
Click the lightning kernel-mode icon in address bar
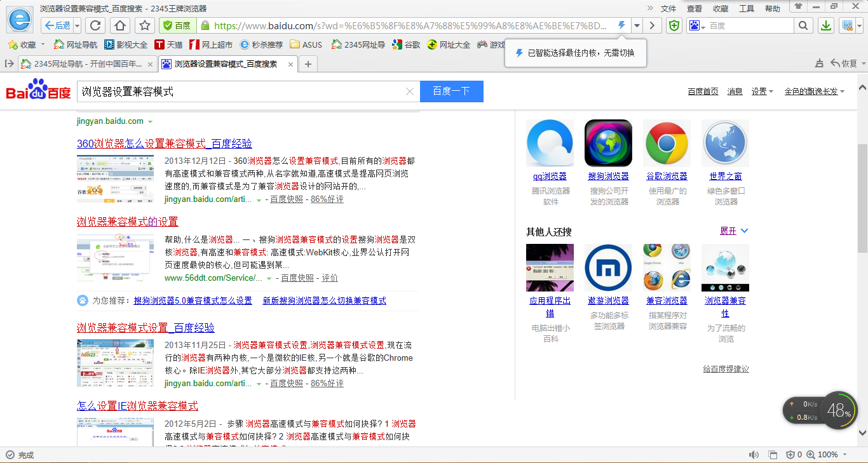[622, 25]
